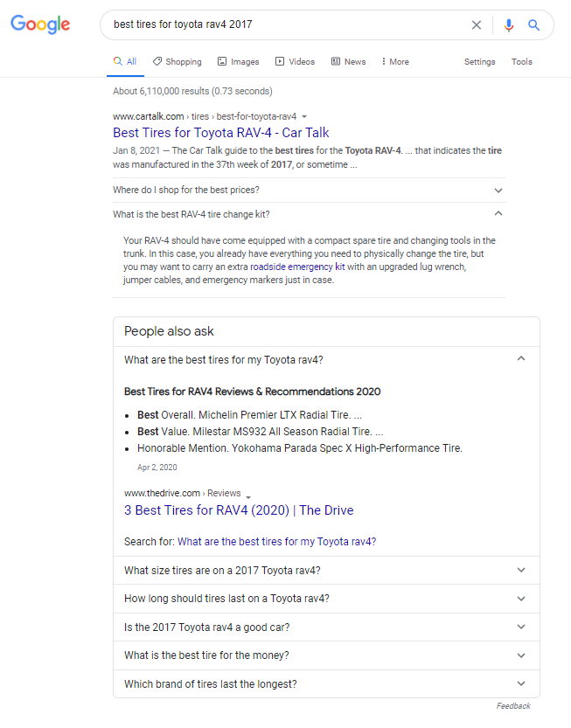Open thedrive.com Reviews dropdown arrow
The width and height of the screenshot is (571, 728).
[x=248, y=496]
